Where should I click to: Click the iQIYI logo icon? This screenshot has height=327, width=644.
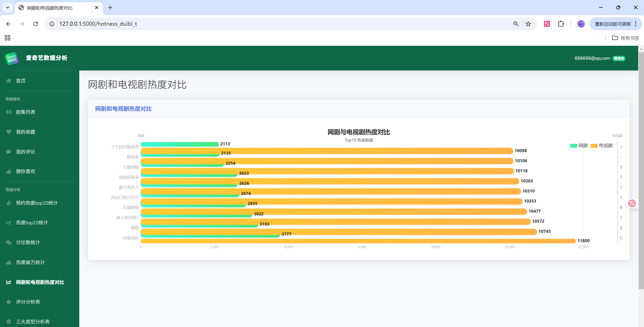12,58
